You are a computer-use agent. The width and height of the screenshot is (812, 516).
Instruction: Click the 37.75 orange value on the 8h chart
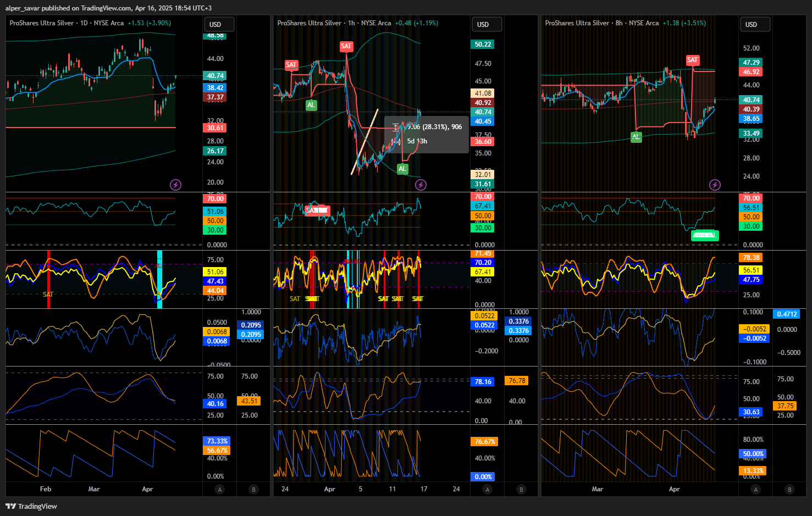point(785,406)
